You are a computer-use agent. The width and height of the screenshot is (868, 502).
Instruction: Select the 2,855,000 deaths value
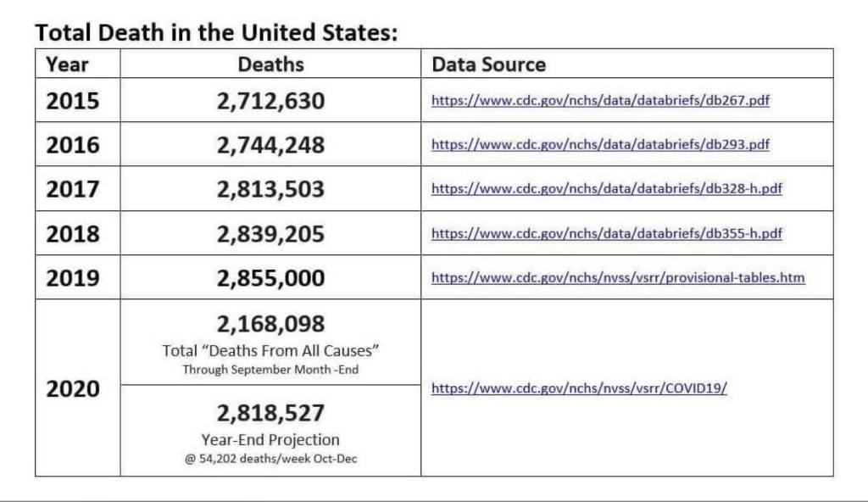[x=270, y=278]
